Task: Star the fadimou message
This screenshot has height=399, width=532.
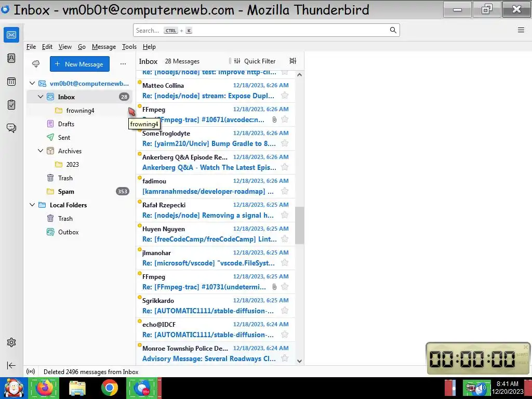Action: (x=285, y=191)
